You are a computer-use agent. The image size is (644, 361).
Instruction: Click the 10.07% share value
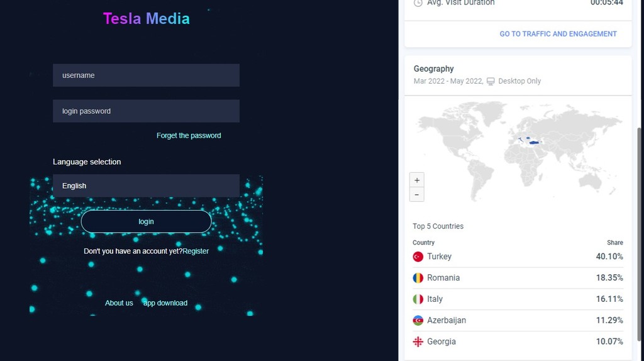(609, 342)
